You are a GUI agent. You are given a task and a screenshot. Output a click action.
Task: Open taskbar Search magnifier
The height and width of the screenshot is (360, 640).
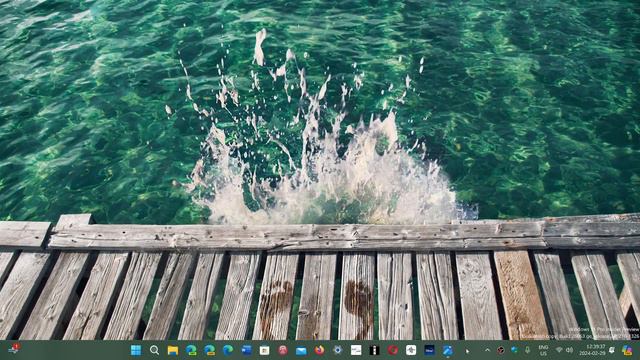pos(154,350)
